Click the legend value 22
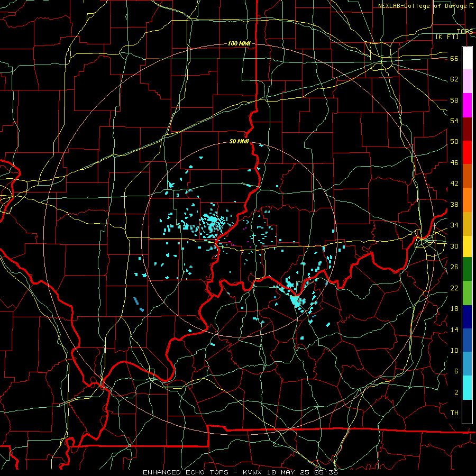 coord(454,288)
